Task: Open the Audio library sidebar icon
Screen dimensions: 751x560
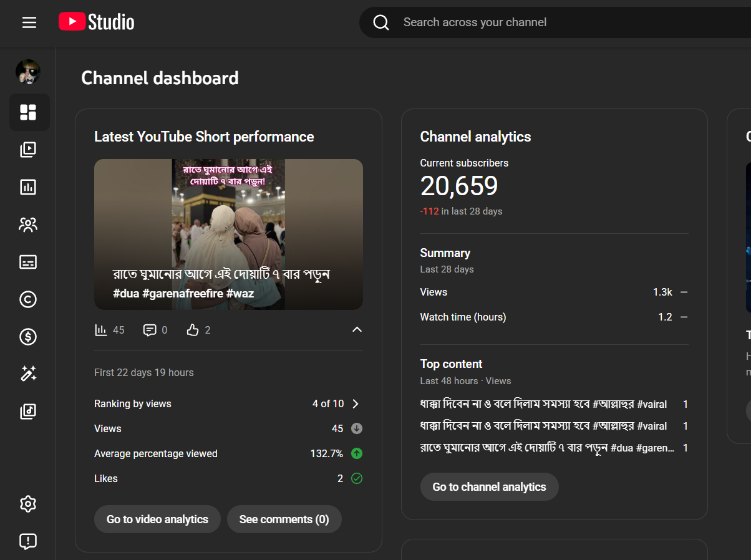Action: point(29,412)
